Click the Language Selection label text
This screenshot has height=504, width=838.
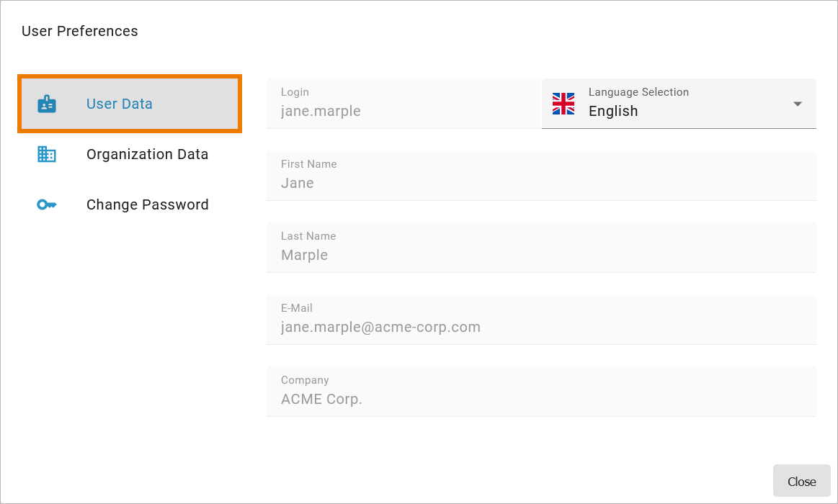(638, 92)
